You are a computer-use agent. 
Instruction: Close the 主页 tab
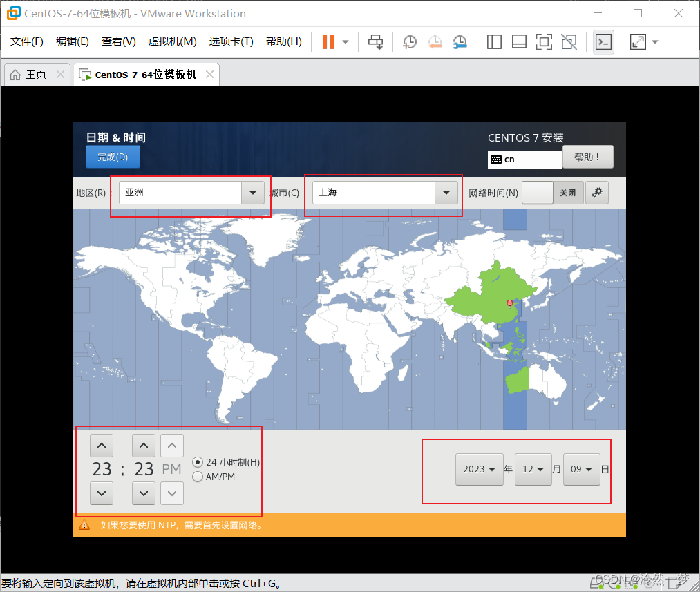tap(60, 74)
